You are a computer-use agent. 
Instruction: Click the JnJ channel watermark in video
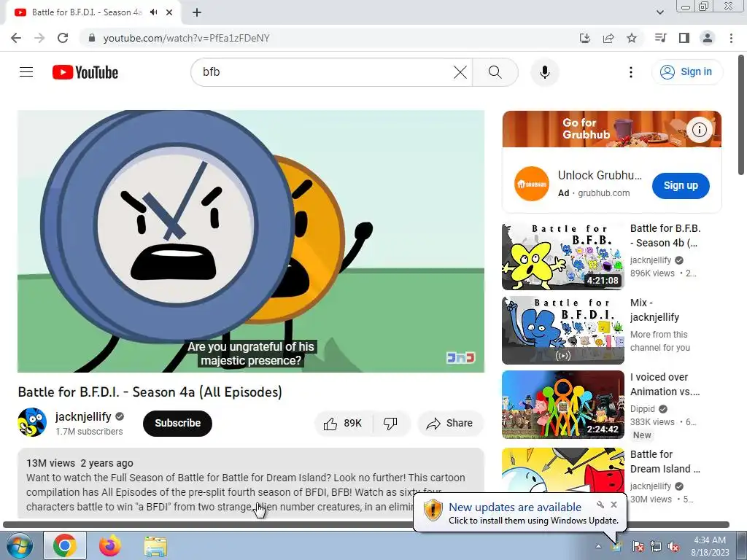pyautogui.click(x=460, y=357)
